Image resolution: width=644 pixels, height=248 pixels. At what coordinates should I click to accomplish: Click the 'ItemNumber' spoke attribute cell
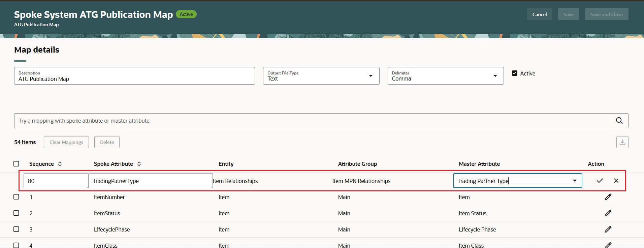click(x=109, y=197)
